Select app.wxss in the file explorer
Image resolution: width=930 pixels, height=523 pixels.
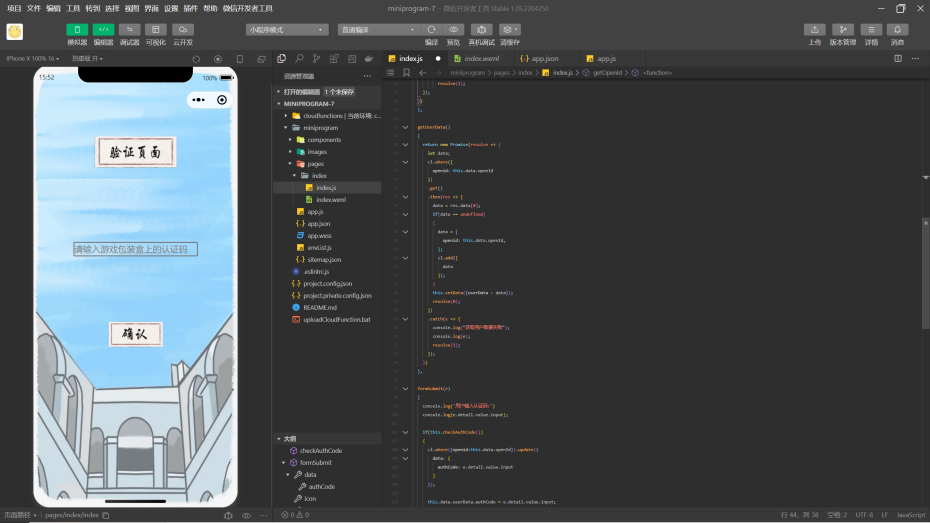coord(319,235)
